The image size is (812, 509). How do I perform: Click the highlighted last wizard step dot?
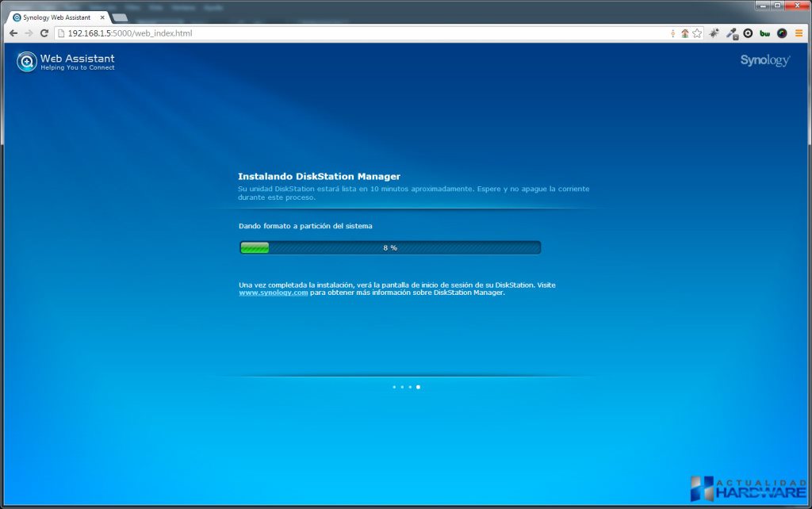point(418,387)
